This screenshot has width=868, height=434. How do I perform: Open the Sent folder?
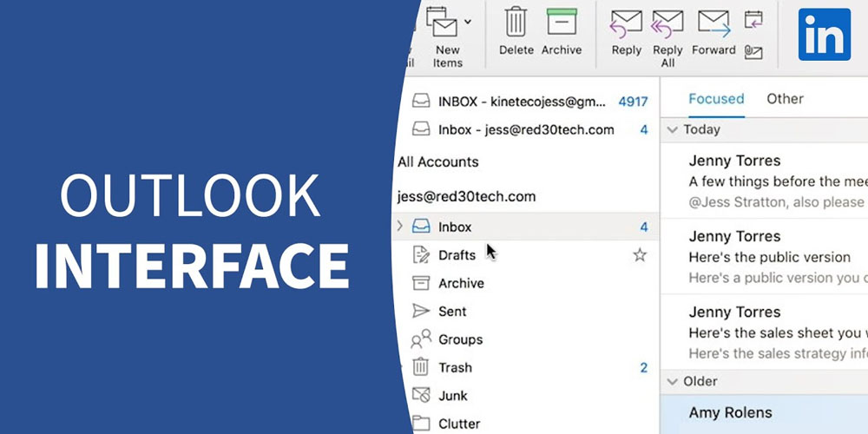pyautogui.click(x=525, y=311)
